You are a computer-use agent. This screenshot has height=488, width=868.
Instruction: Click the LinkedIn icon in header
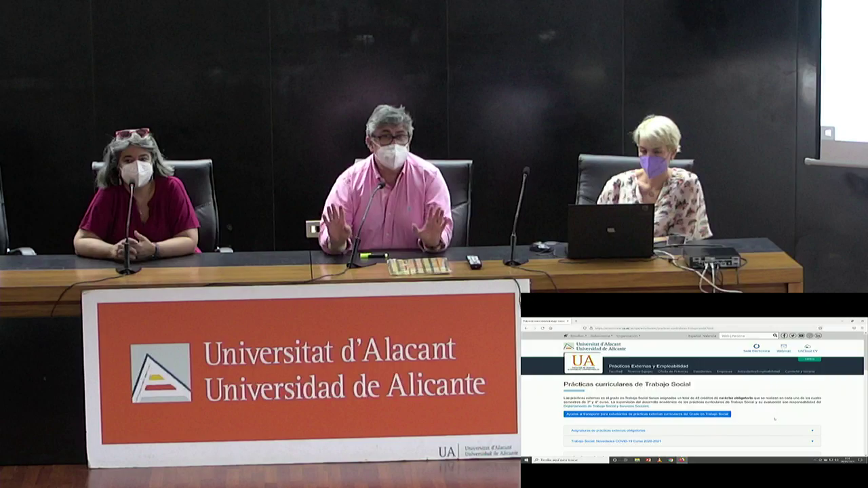tap(818, 335)
